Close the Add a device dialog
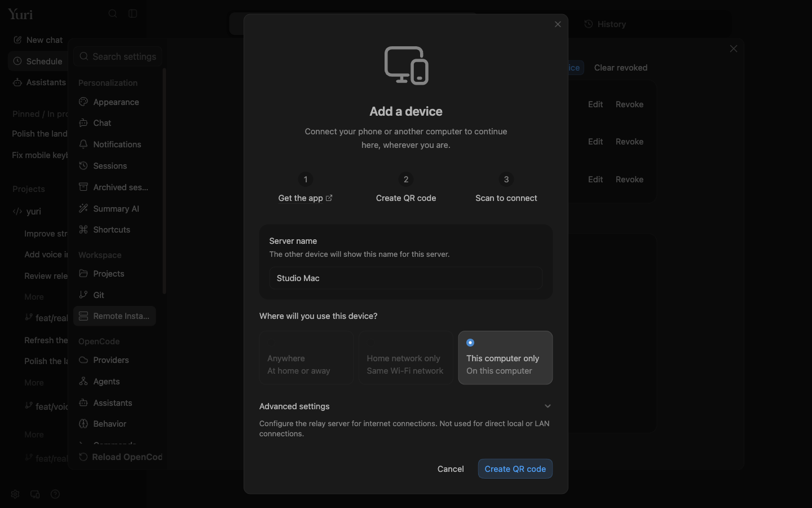The height and width of the screenshot is (508, 812). (558, 24)
